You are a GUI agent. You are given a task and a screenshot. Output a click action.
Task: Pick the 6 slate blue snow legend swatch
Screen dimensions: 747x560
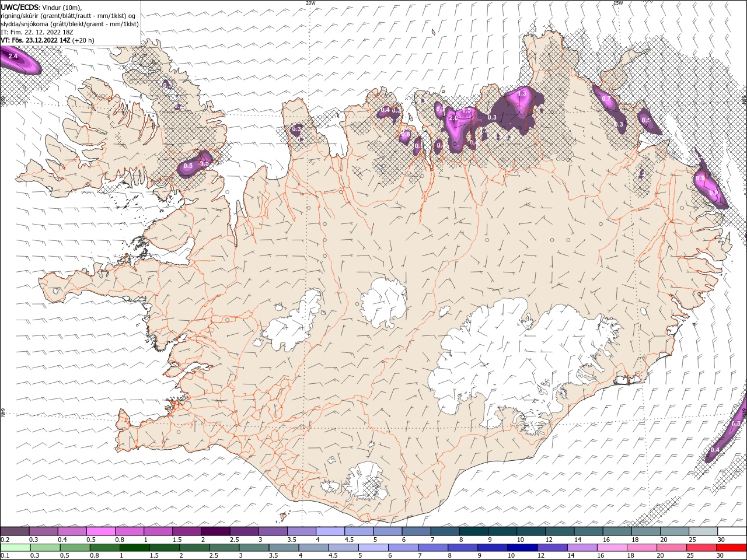[417, 531]
